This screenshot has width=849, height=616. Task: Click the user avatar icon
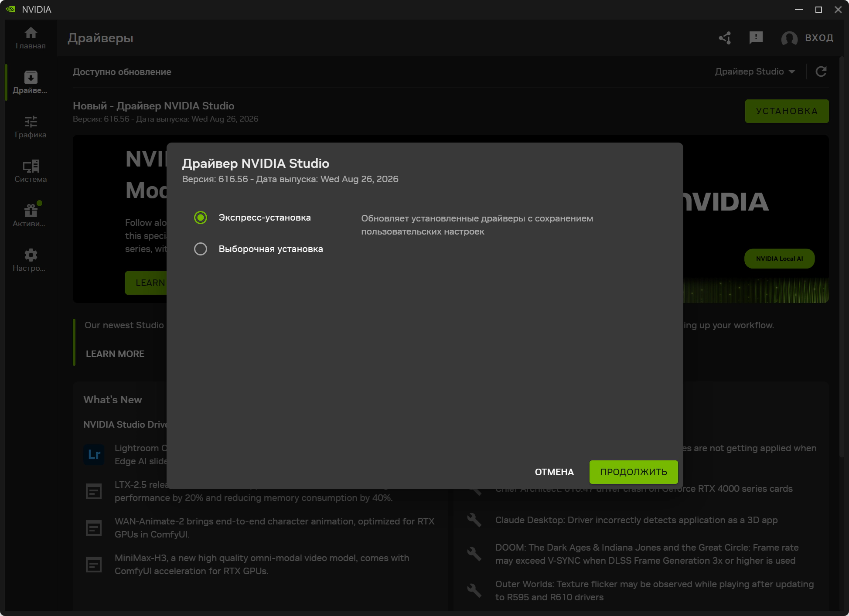(789, 38)
